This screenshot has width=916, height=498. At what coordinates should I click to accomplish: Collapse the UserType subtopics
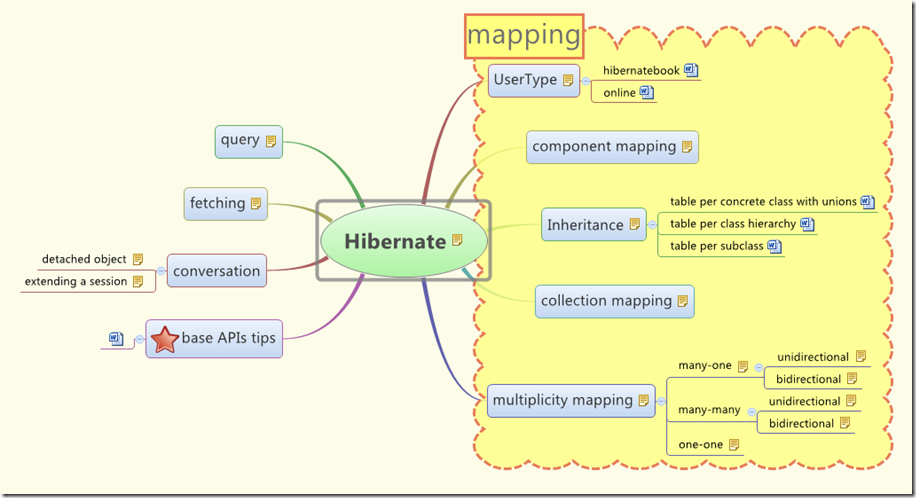(x=586, y=81)
